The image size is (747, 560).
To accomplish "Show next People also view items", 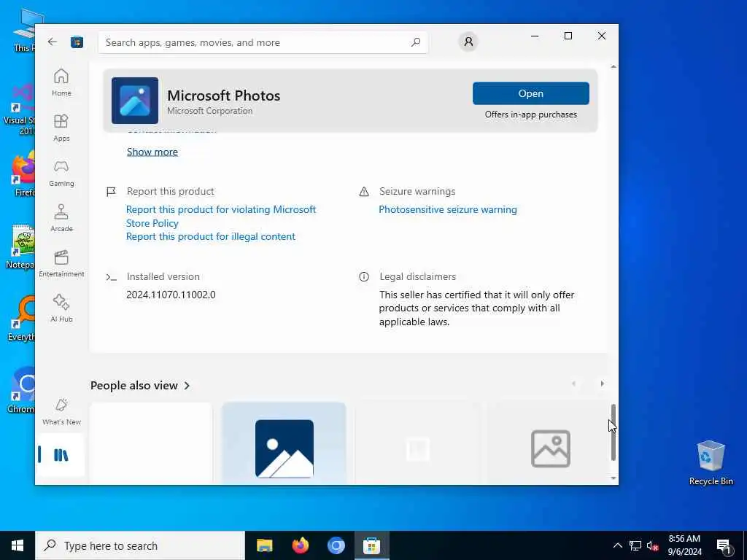I will [x=602, y=384].
